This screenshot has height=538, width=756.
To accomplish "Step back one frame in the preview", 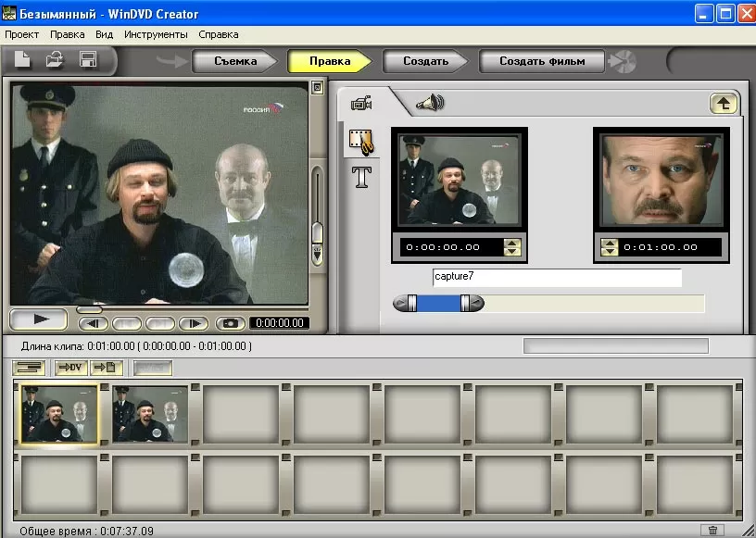I will pyautogui.click(x=94, y=323).
